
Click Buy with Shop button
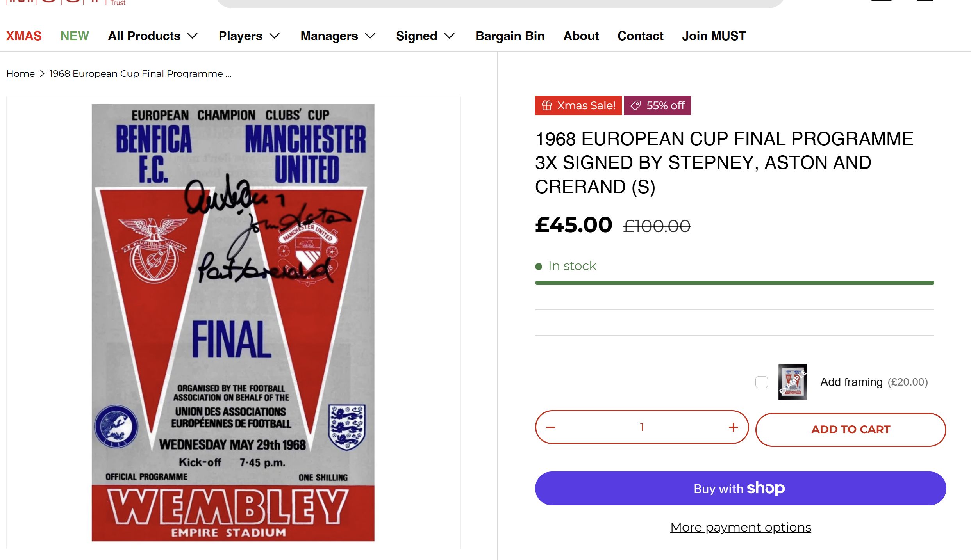pos(740,488)
